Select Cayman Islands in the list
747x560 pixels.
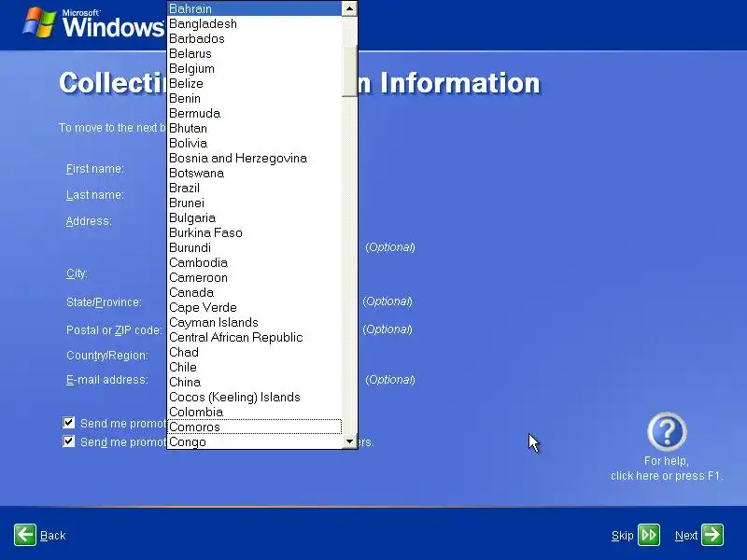click(x=254, y=322)
